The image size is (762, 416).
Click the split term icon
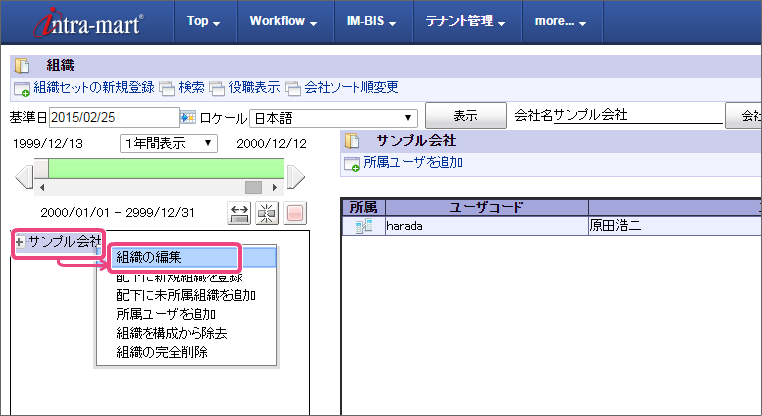coord(267,213)
